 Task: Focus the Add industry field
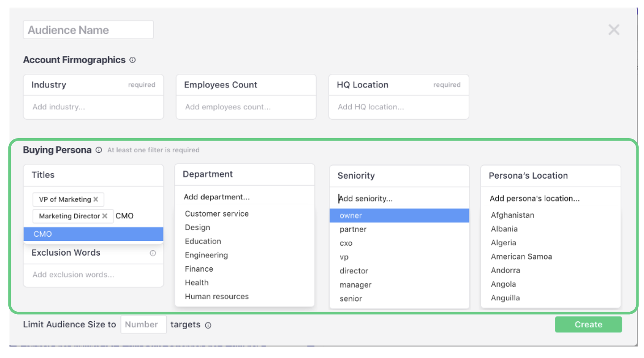93,107
